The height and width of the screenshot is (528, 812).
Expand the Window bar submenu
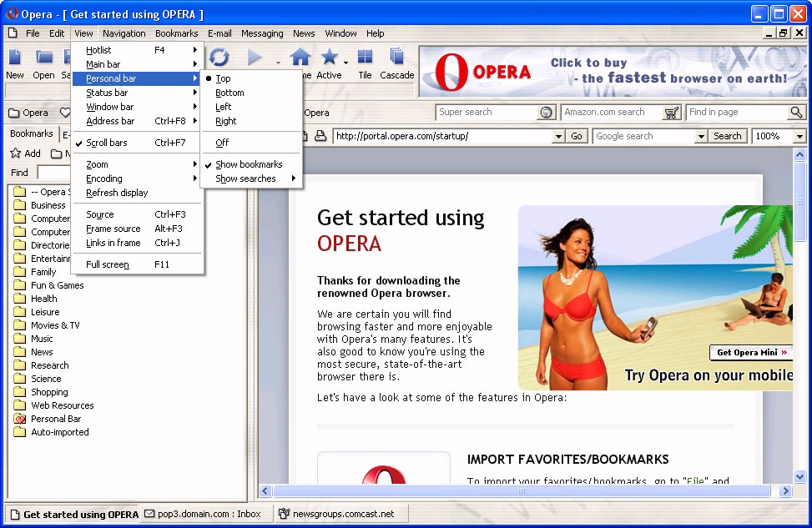pyautogui.click(x=137, y=107)
